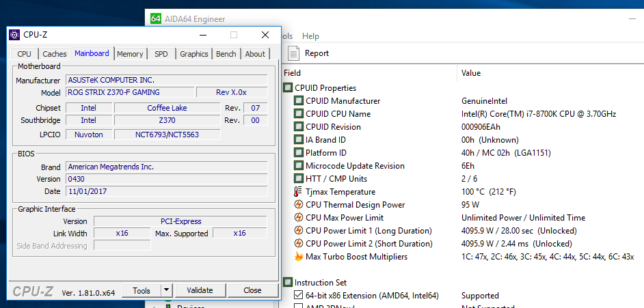Click the chip icon beside CPUID Revision

tap(299, 127)
